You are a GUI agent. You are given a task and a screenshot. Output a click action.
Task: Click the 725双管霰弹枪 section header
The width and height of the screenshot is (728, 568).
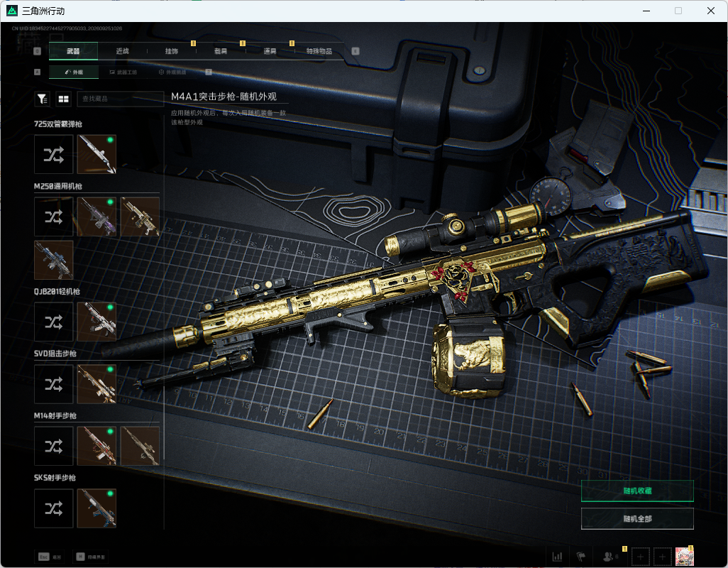[58, 124]
